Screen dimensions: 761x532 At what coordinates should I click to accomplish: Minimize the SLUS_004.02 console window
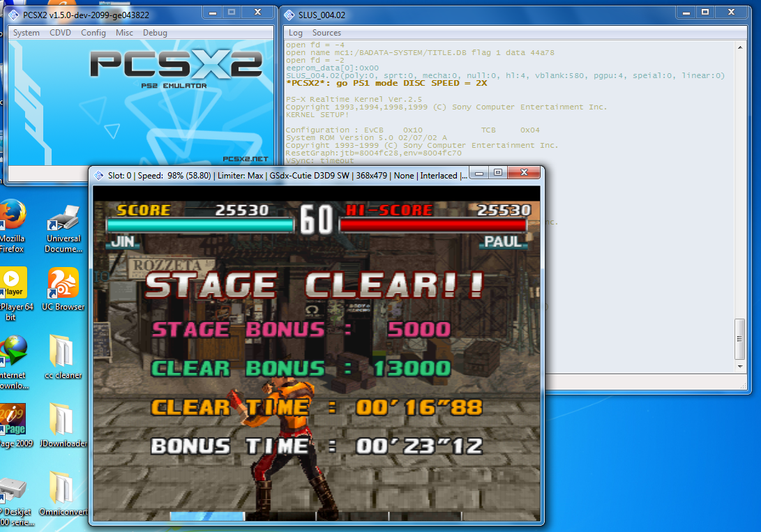(686, 13)
